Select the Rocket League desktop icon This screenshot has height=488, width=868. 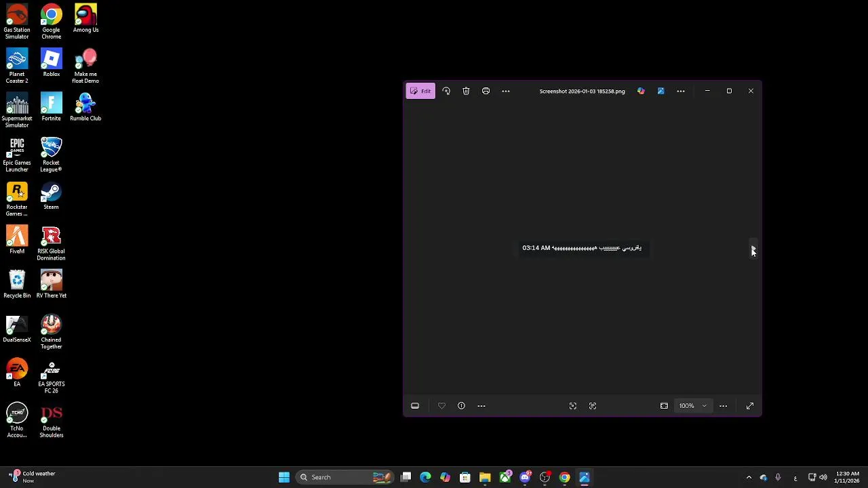(51, 155)
